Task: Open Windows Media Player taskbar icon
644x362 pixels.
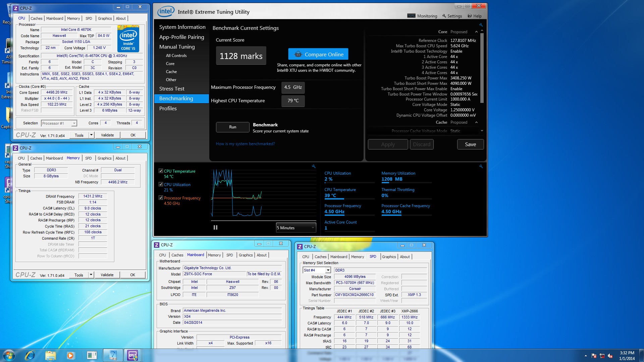Action: (x=70, y=355)
